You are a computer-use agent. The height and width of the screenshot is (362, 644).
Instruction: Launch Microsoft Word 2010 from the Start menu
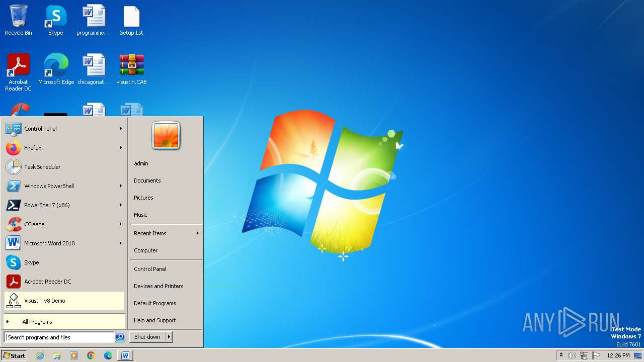click(x=64, y=243)
